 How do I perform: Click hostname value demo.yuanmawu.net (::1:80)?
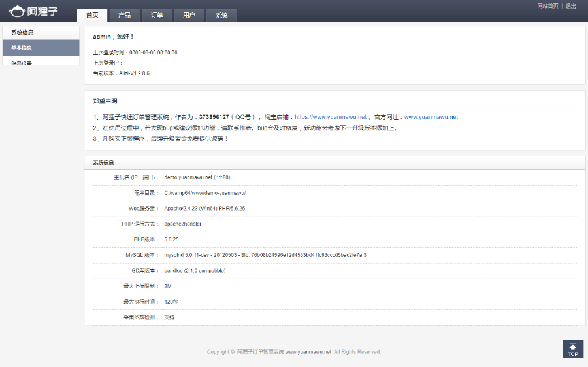(x=197, y=177)
